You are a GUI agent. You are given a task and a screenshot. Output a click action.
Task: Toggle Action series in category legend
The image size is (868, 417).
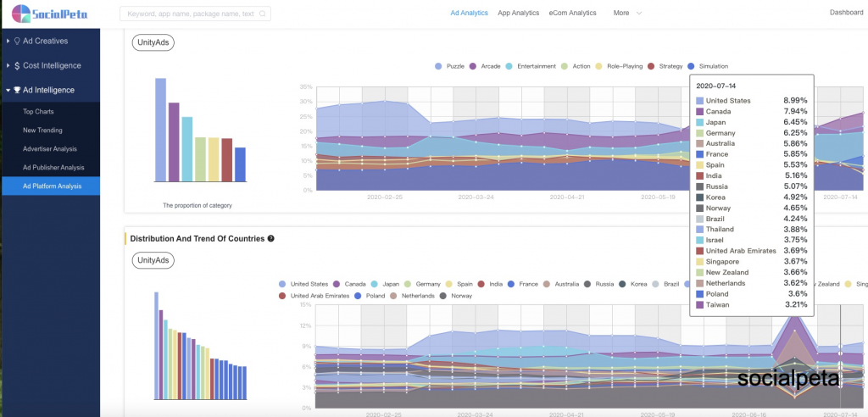pos(576,66)
